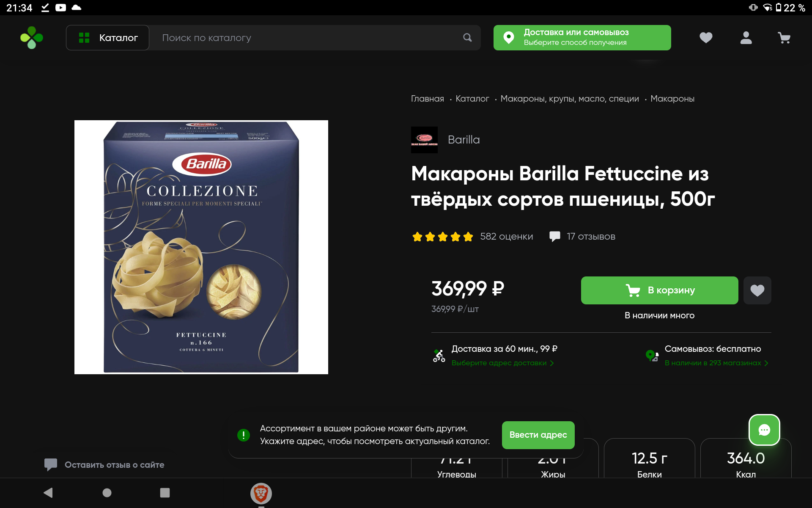
Task: Open favorites heart icon in header
Action: point(706,38)
